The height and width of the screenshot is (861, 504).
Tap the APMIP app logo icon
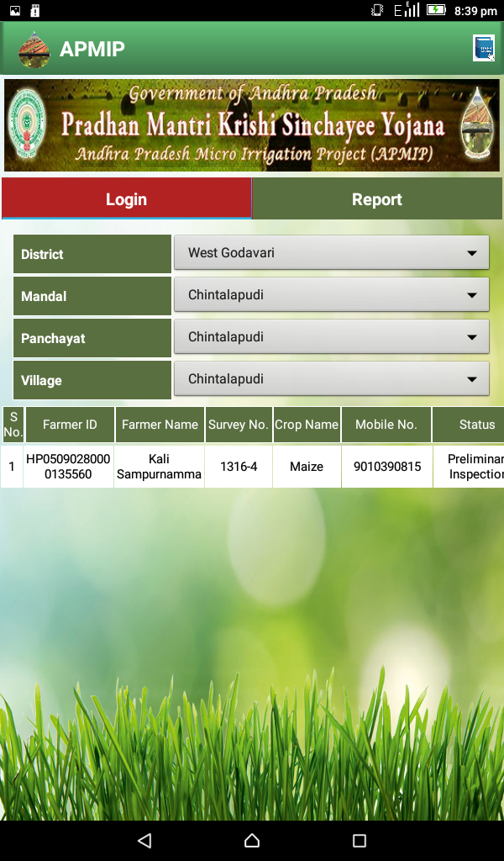34,50
